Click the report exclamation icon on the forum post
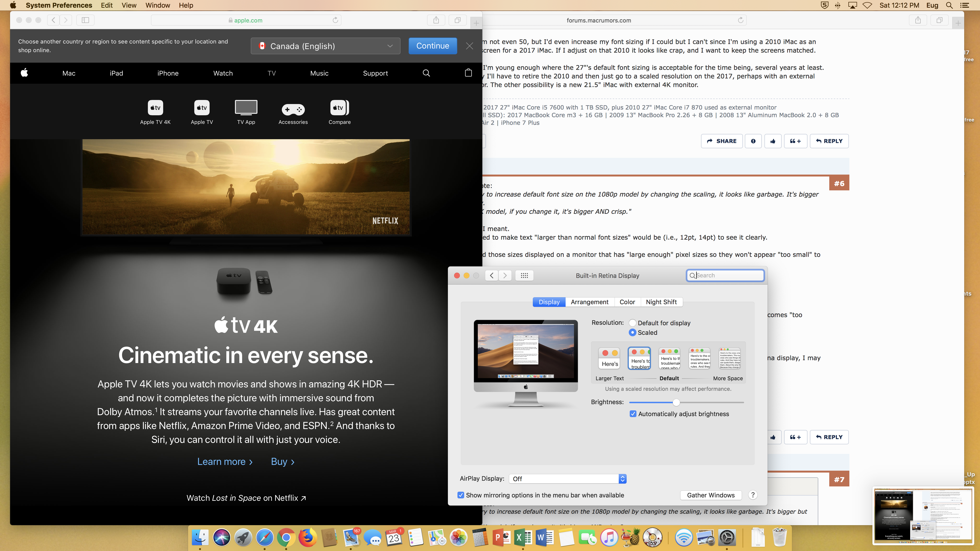 [x=753, y=141]
